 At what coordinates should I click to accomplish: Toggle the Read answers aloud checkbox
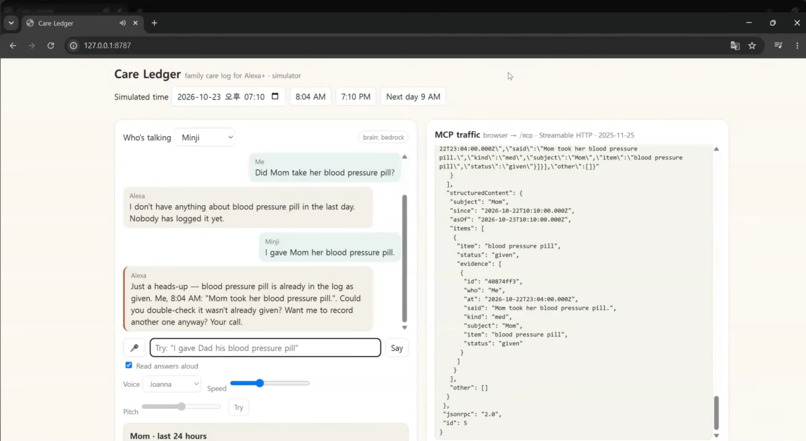pos(129,365)
